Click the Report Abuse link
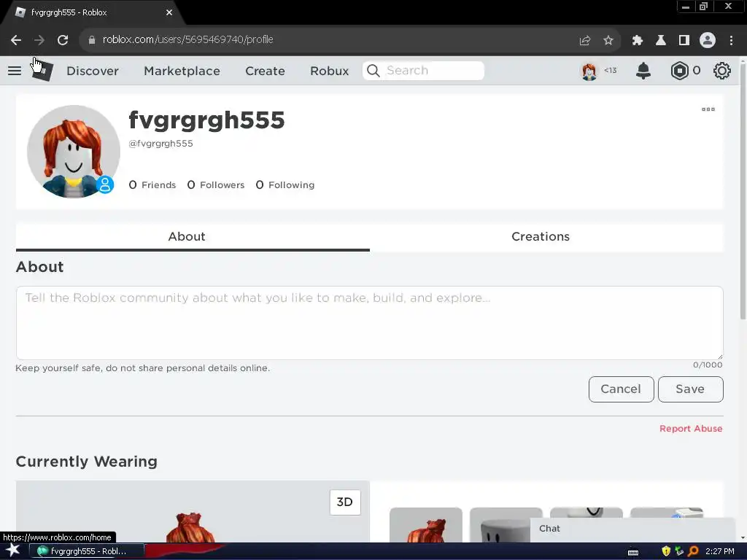The image size is (747, 560). (x=691, y=429)
